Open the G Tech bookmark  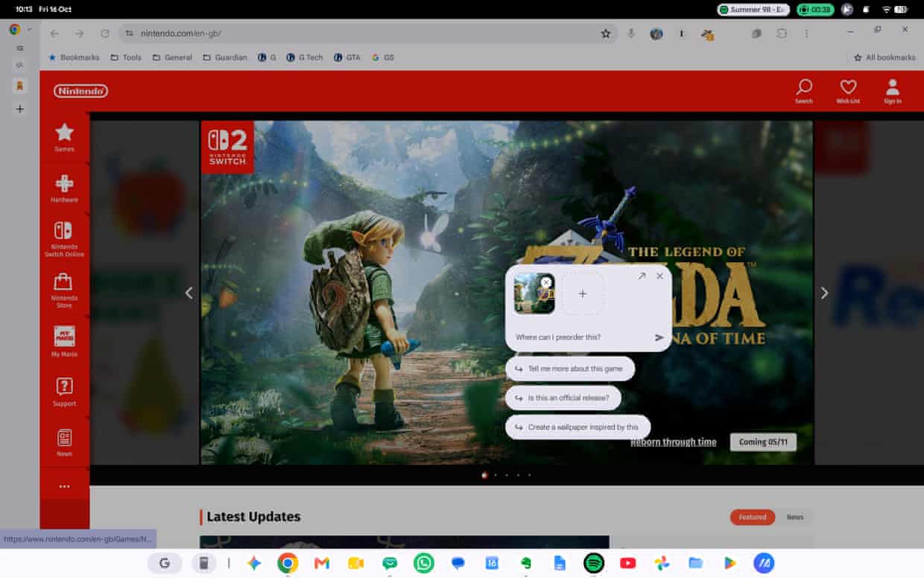click(305, 57)
